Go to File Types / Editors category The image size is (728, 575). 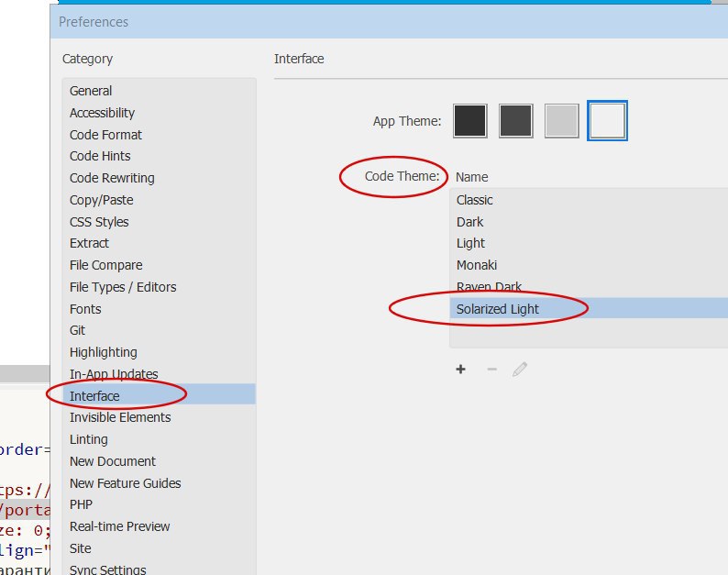pyautogui.click(x=123, y=287)
